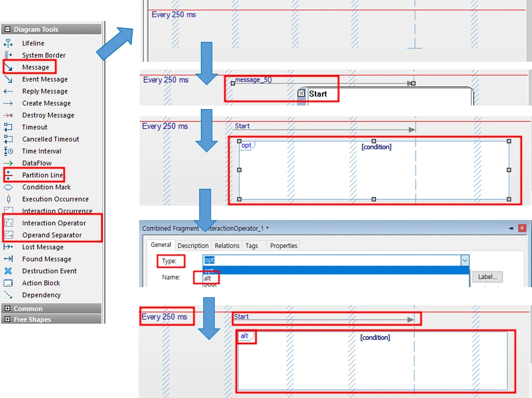Click the 'Destruction Event' tool label
Image resolution: width=532 pixels, height=398 pixels.
click(50, 271)
